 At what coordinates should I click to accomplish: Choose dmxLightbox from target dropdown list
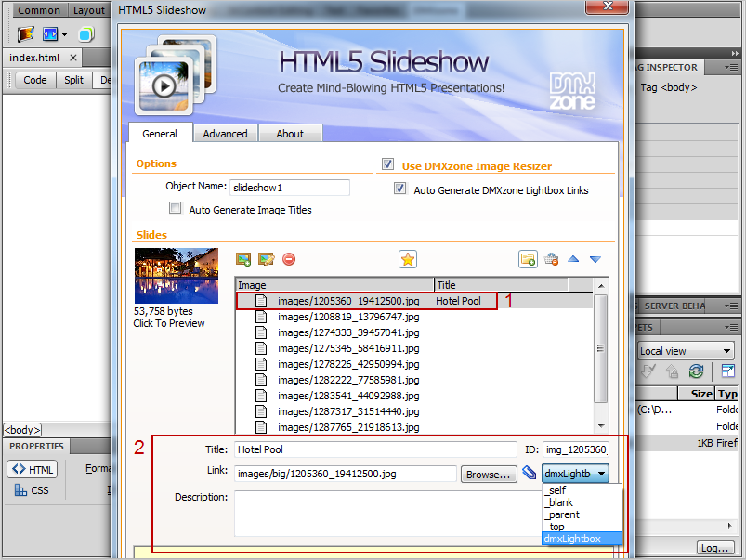582,539
